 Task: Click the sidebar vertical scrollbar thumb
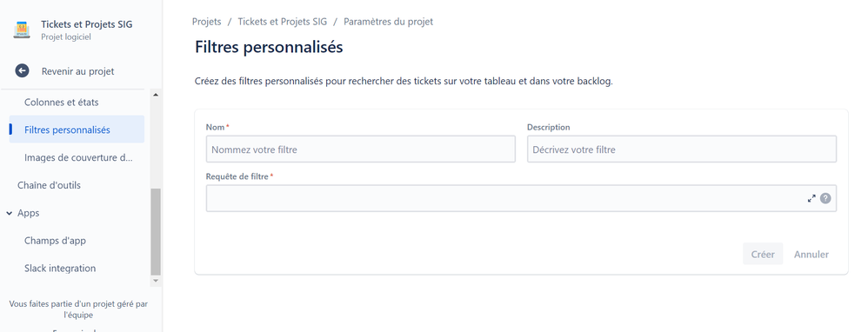pos(156,232)
